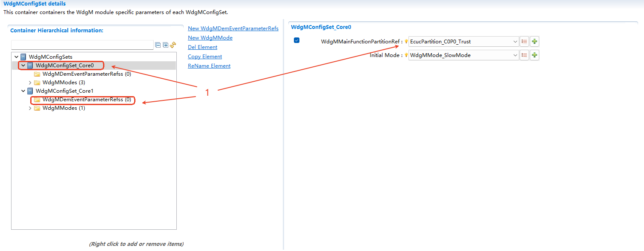Open reference list for WdgMMainFunctionPartitionRef
Screen dimensions: 644x251
coord(524,42)
